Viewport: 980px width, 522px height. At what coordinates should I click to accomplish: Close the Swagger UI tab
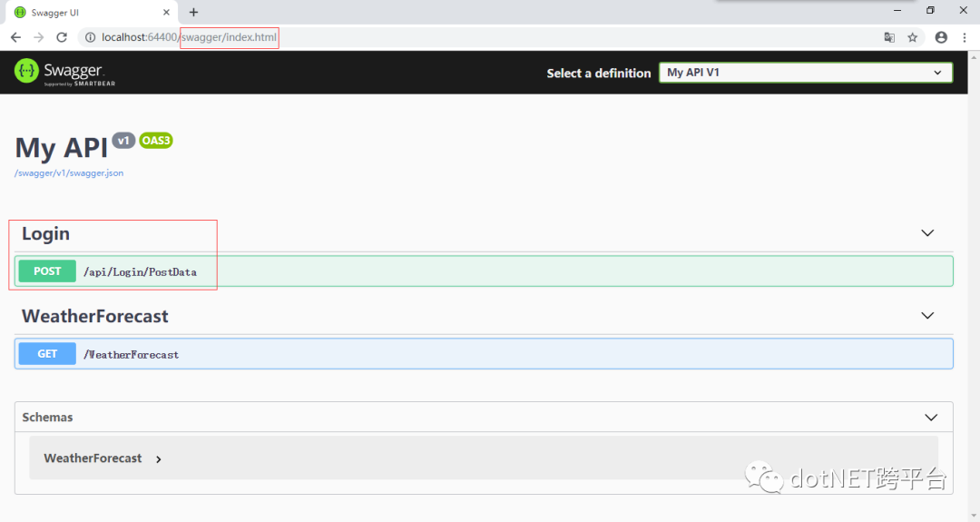pyautogui.click(x=166, y=12)
